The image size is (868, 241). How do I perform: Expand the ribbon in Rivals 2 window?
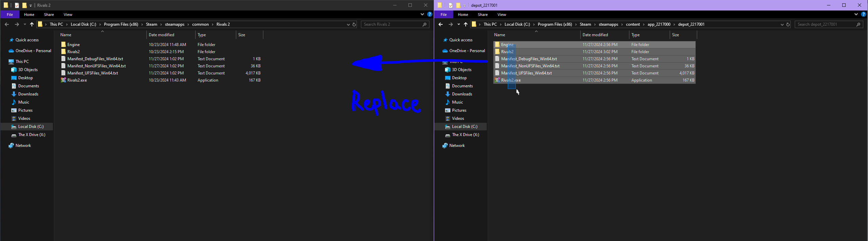[x=422, y=15]
